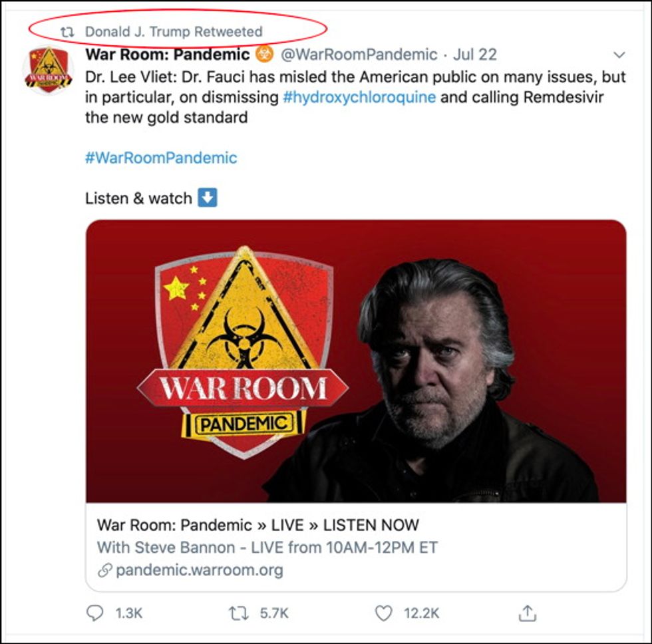This screenshot has height=644, width=652.
Task: Expand the tweet options chevron
Action: pos(619,55)
